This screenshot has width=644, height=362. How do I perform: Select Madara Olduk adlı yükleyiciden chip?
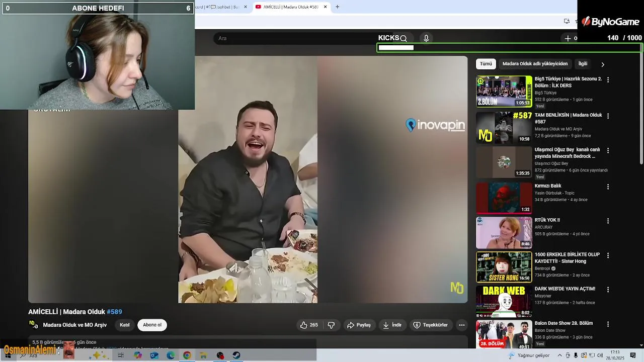(x=535, y=64)
